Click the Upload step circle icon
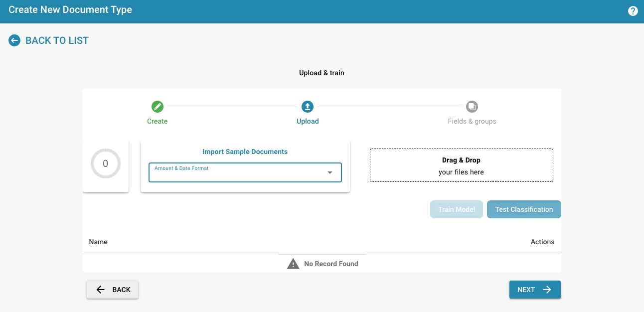The width and height of the screenshot is (644, 312). [308, 107]
